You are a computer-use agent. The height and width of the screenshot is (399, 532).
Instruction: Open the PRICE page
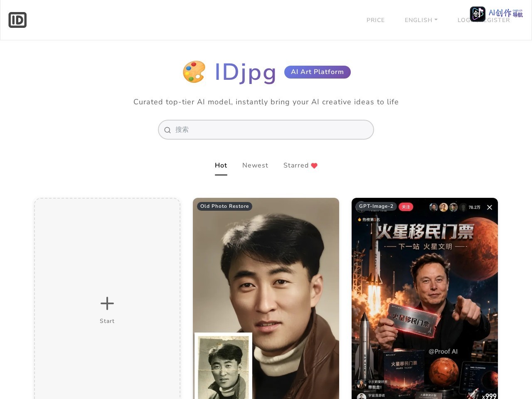[x=375, y=20]
